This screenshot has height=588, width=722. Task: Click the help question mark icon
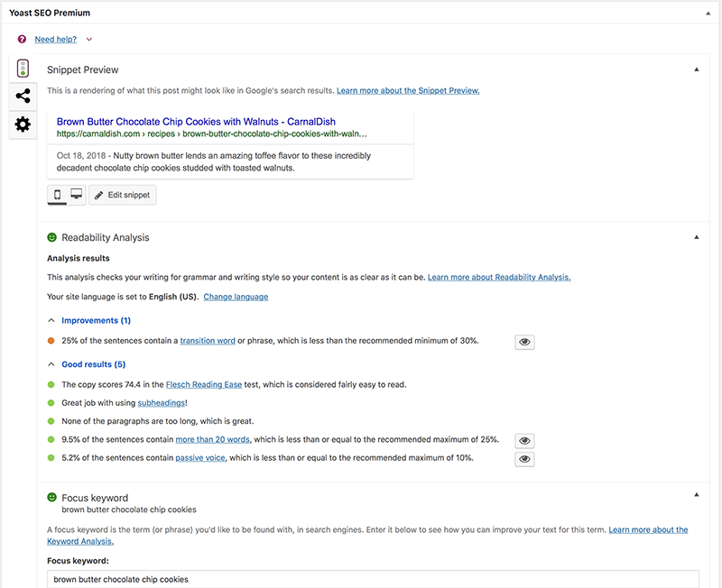[x=22, y=39]
